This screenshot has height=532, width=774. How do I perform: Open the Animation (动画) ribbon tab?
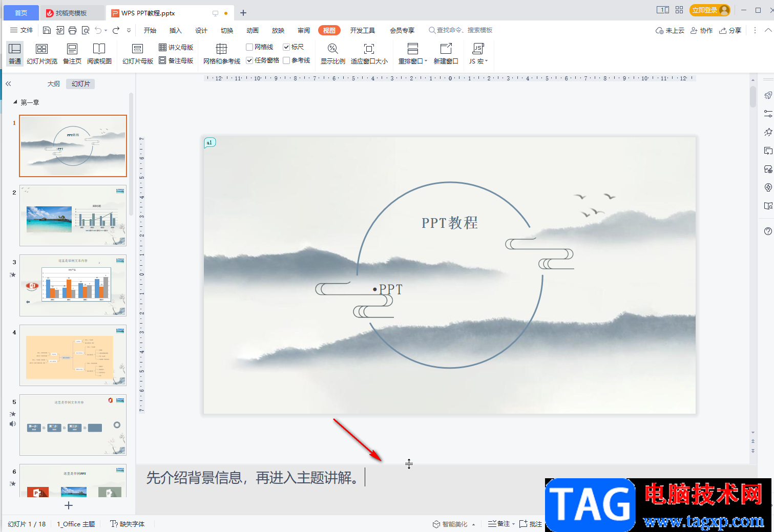tap(253, 30)
